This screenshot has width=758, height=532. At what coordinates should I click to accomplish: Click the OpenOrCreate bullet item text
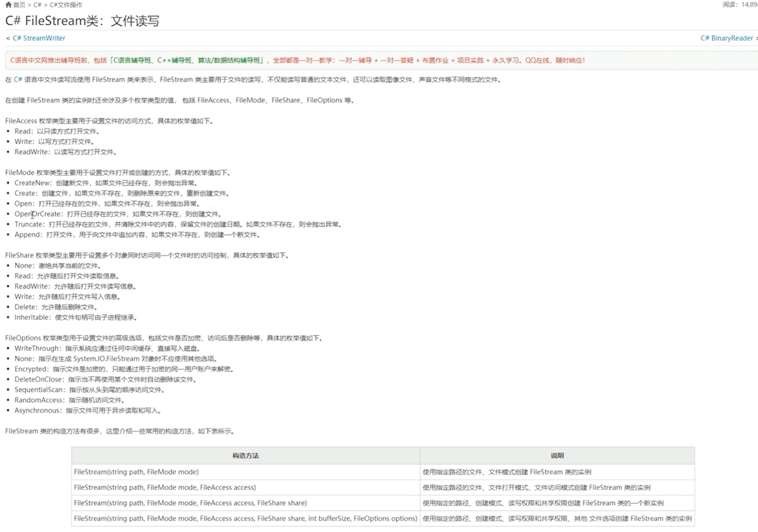(x=39, y=214)
